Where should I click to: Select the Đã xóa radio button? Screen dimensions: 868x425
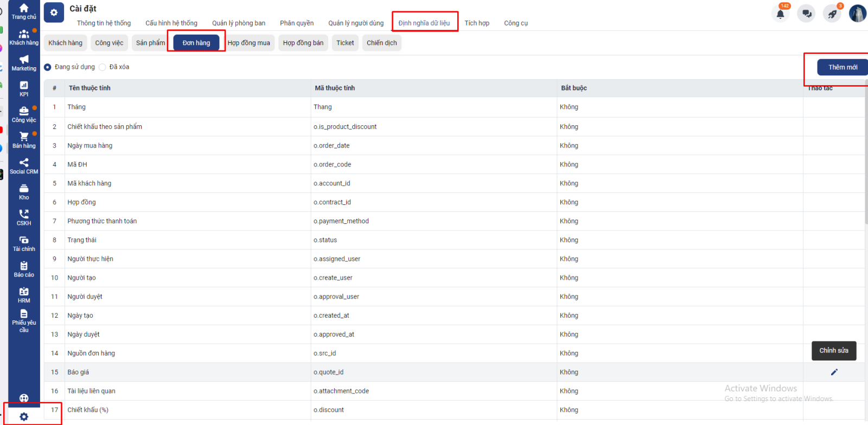(103, 67)
